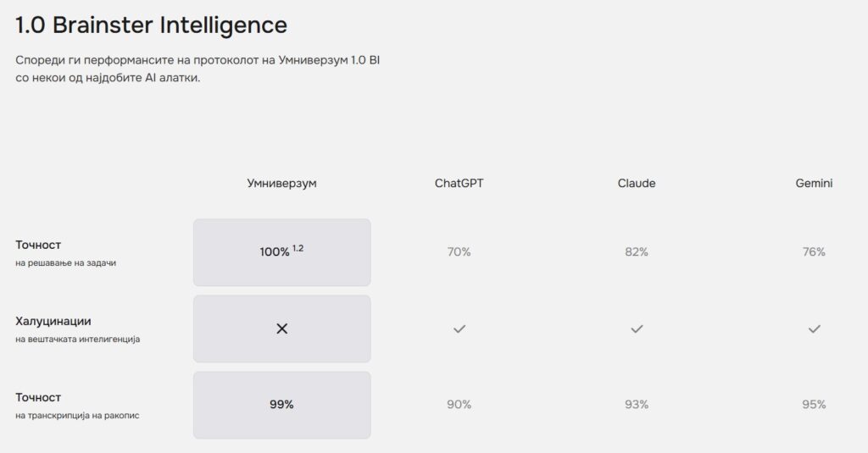Select the ChatGPT column header
Screen dimensions: 868x453
tap(459, 183)
